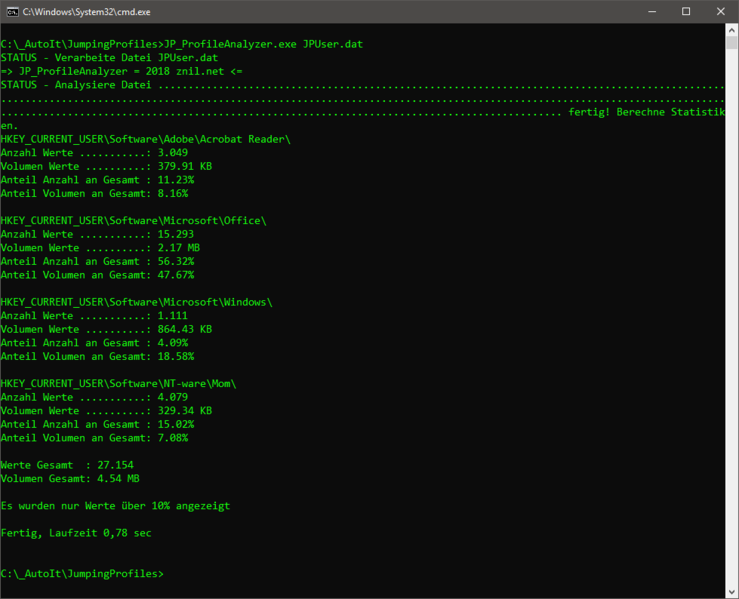Close the command prompt window
This screenshot has width=739, height=599.
[721, 11]
